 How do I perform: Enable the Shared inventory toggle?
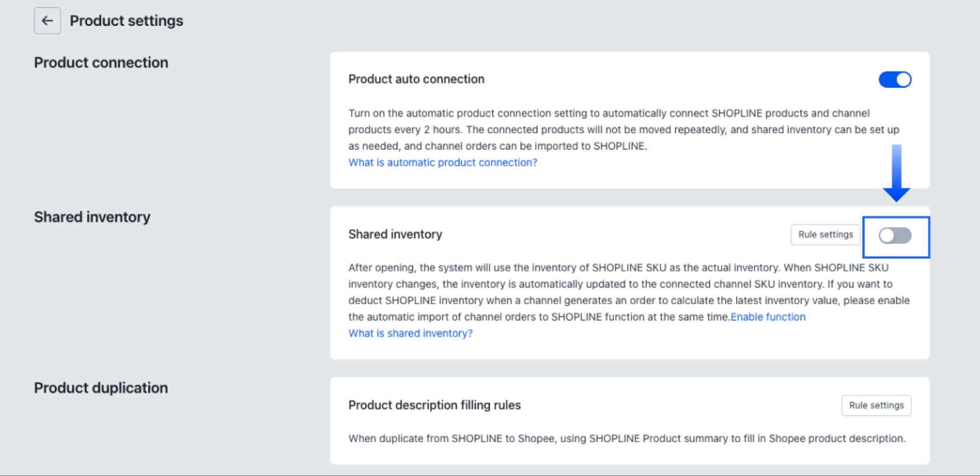895,235
